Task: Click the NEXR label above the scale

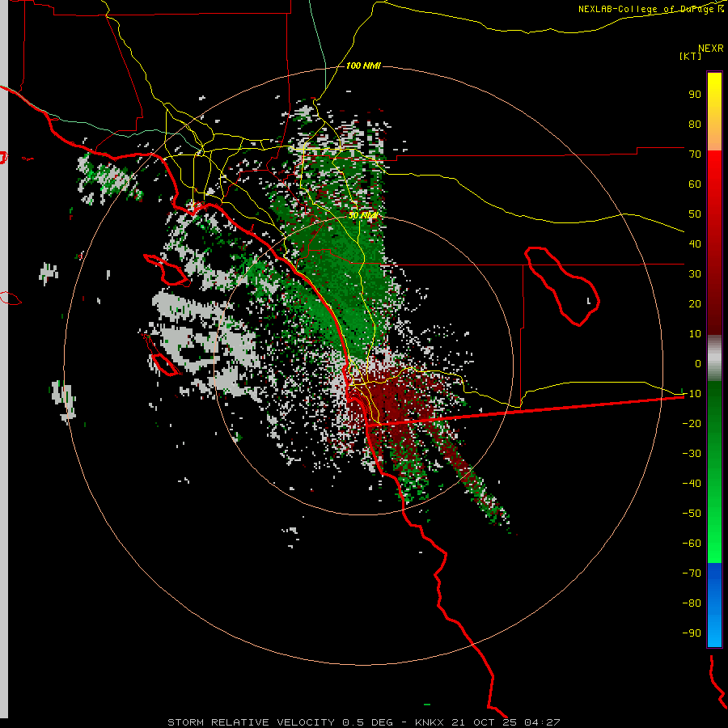Action: coord(711,49)
